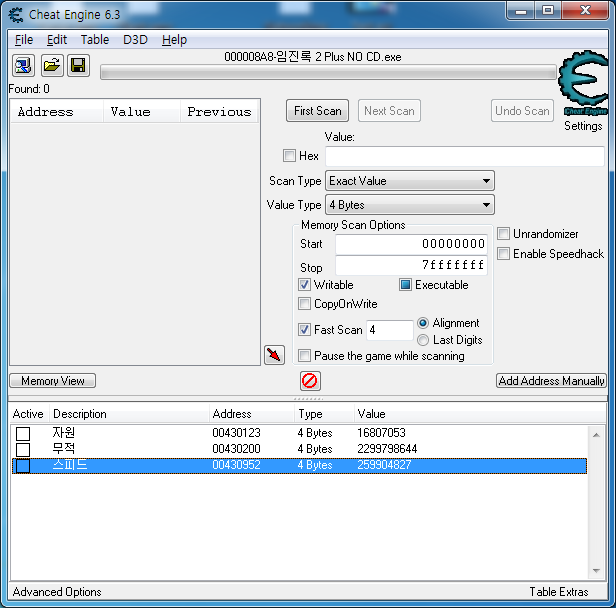Viewport: 616px width, 608px height.
Task: Click the Stop address field
Action: (x=411, y=265)
